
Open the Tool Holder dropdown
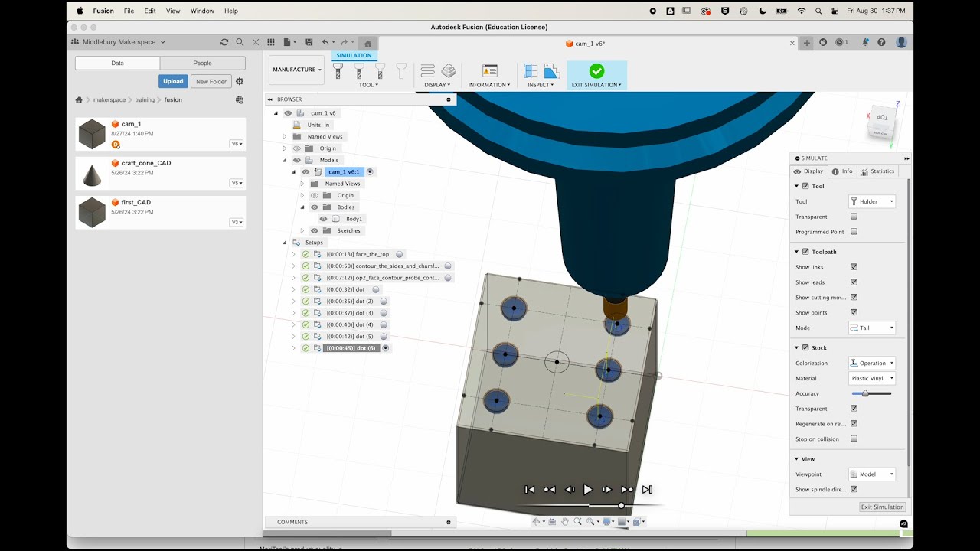point(872,201)
